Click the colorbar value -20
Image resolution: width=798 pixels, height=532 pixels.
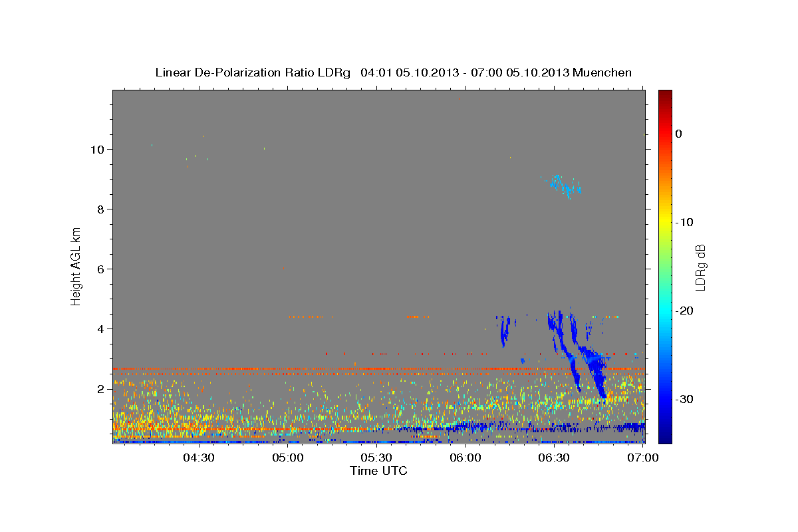click(684, 311)
